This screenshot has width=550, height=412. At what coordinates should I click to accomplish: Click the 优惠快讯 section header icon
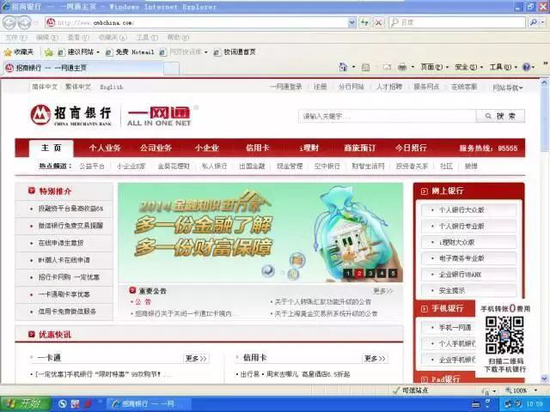(x=32, y=334)
